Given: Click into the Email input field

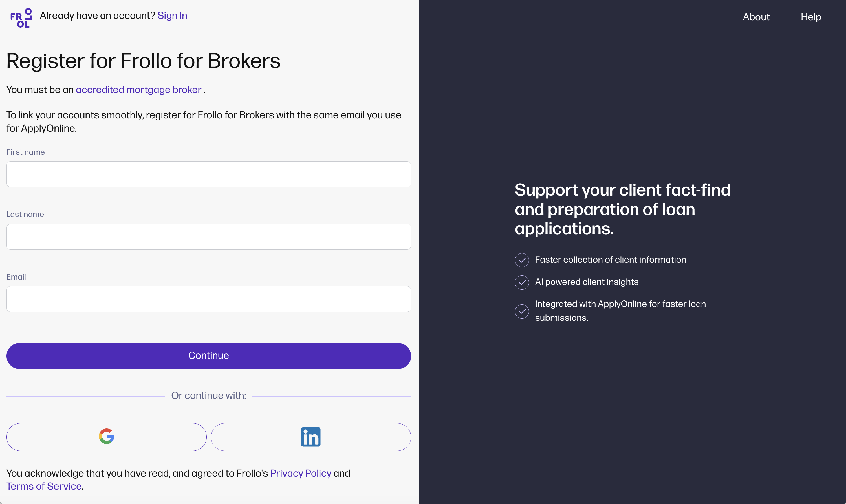Looking at the screenshot, I should tap(209, 299).
